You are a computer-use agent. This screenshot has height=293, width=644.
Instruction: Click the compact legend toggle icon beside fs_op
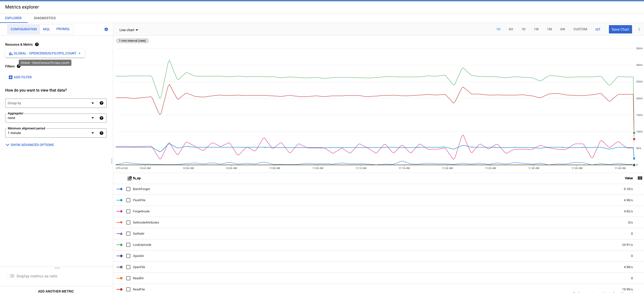(129, 178)
